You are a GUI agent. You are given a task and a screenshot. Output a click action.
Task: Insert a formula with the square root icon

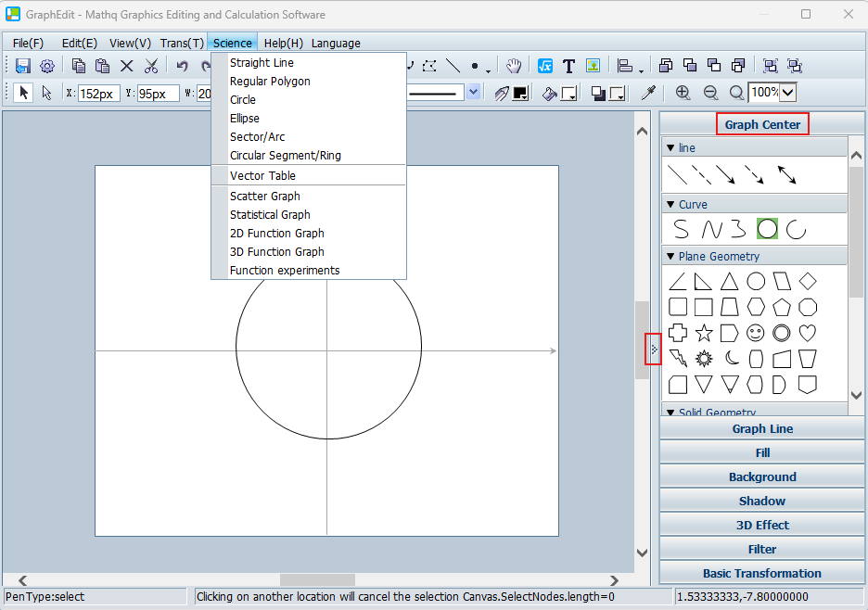tap(544, 66)
